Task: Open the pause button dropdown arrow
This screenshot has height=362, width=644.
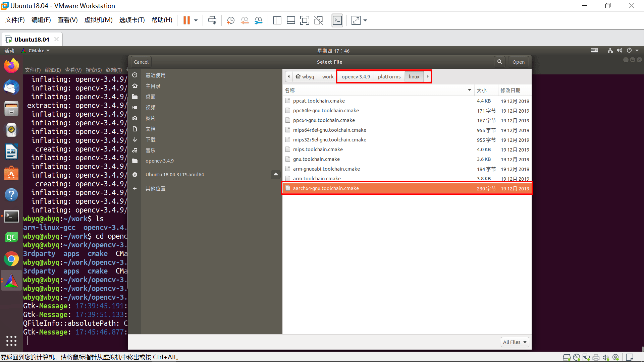Action: [196, 20]
